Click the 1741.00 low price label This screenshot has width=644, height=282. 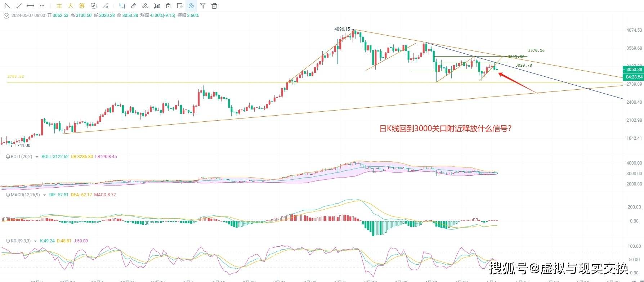(22, 146)
